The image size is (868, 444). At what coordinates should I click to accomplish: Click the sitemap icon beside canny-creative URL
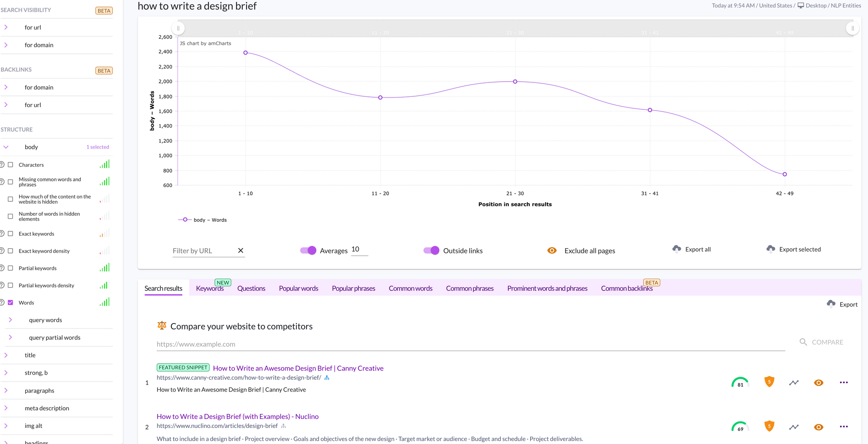point(327,378)
